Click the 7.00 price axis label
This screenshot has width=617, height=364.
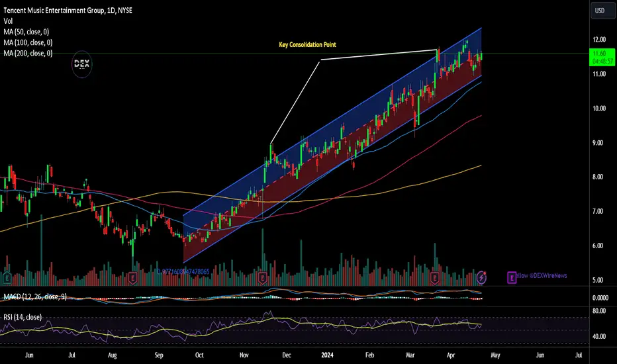599,211
